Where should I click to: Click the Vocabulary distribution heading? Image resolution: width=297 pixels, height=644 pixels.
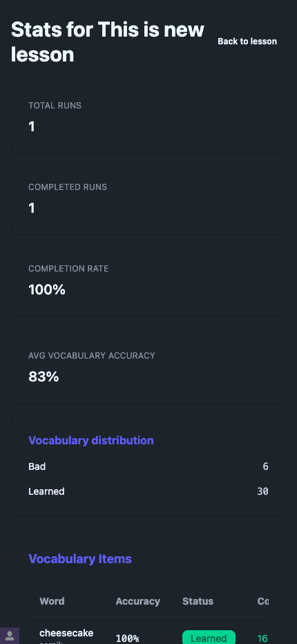(90, 440)
